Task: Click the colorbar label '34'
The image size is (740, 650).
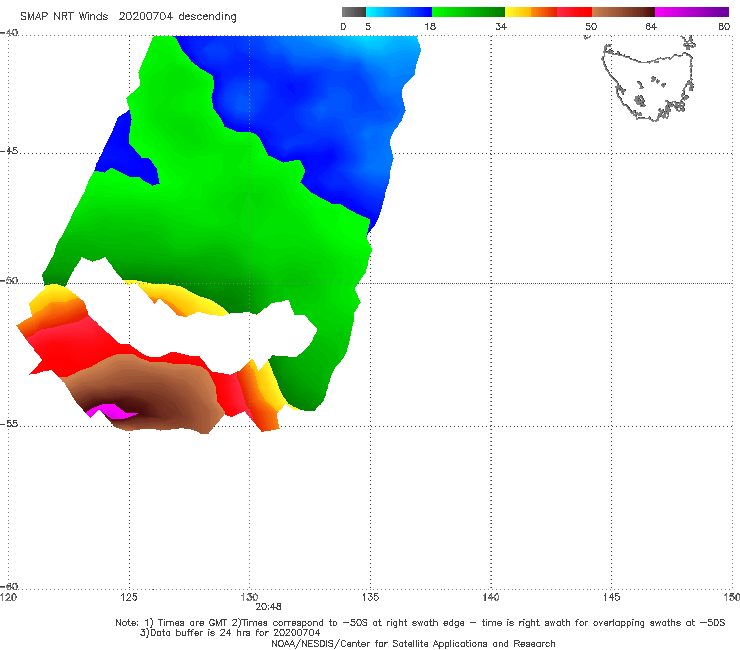Action: (501, 27)
